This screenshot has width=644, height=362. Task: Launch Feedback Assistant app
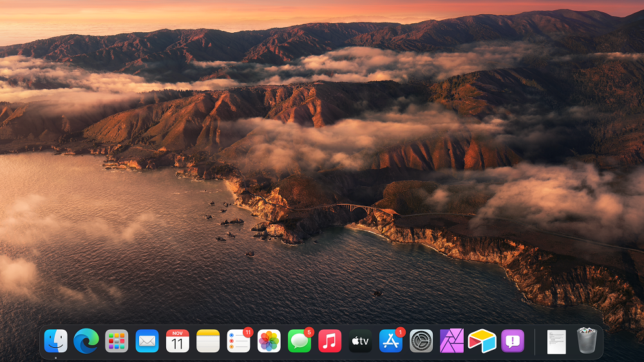(x=513, y=341)
